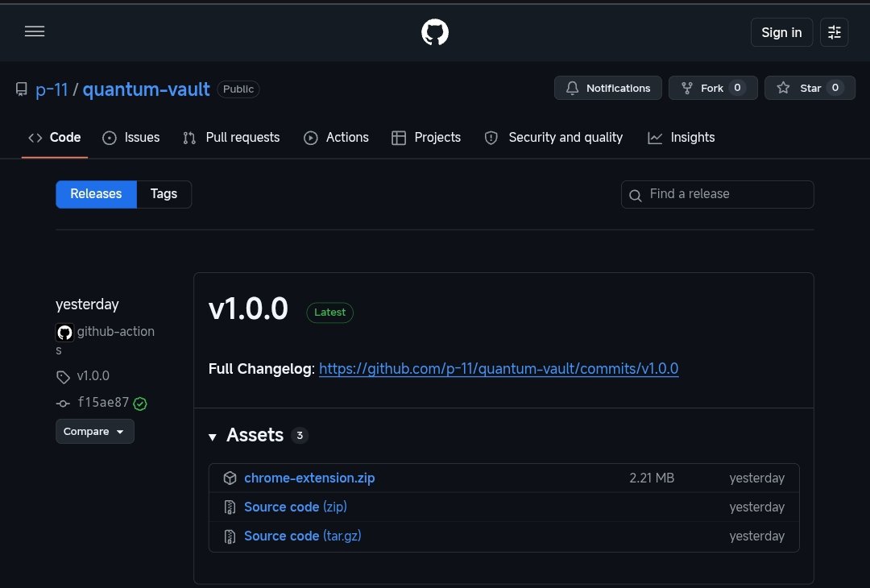Image resolution: width=870 pixels, height=588 pixels.
Task: Open the v1.0.0 tag link in sidebar
Action: [93, 376]
